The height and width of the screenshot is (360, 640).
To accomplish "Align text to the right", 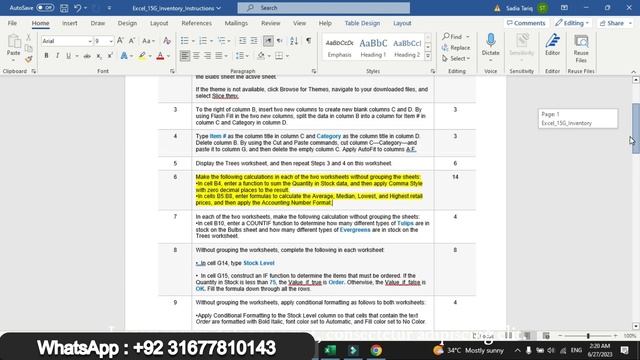I will (x=208, y=56).
